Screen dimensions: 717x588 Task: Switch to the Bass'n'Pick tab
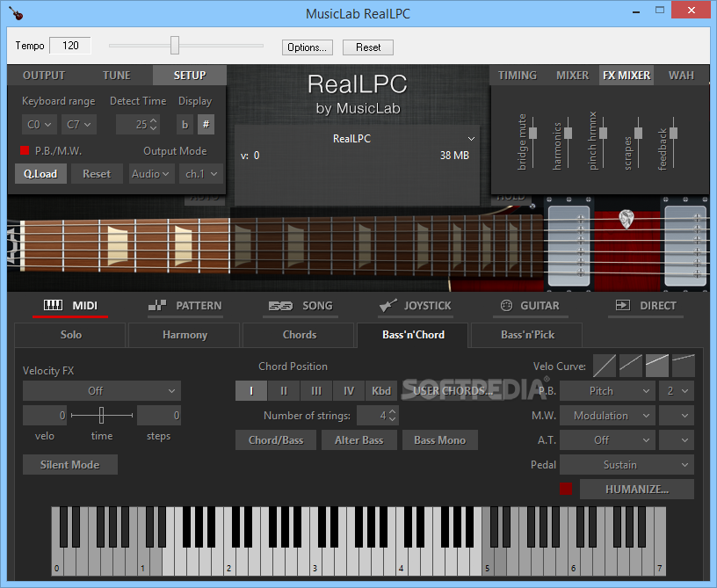[527, 335]
